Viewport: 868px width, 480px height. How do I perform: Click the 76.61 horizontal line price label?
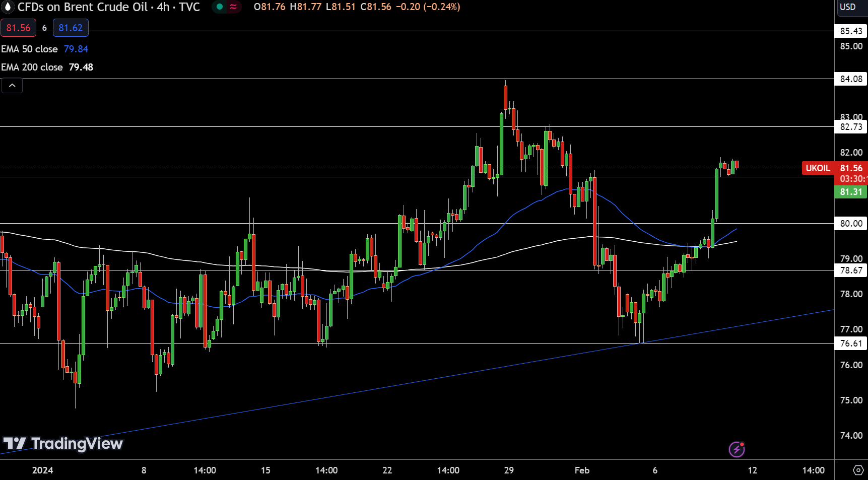(851, 344)
